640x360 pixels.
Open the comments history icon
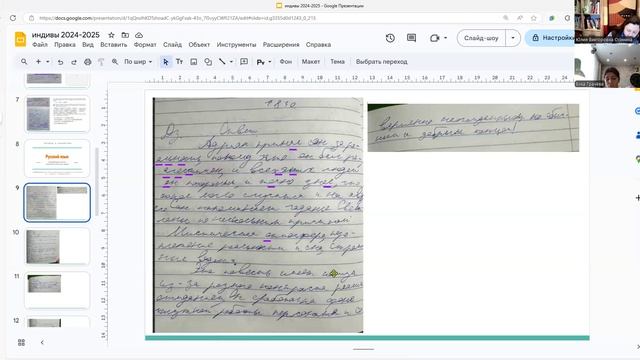click(411, 38)
